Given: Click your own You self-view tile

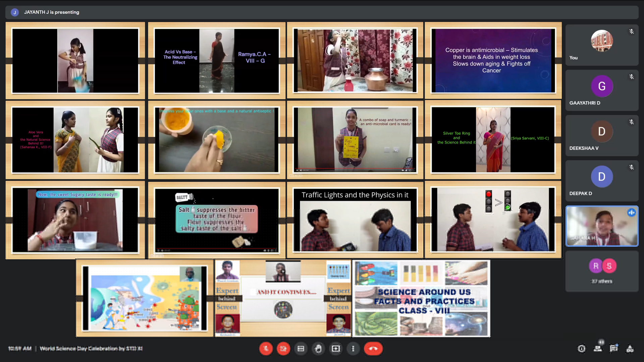Looking at the screenshot, I should pos(602,45).
